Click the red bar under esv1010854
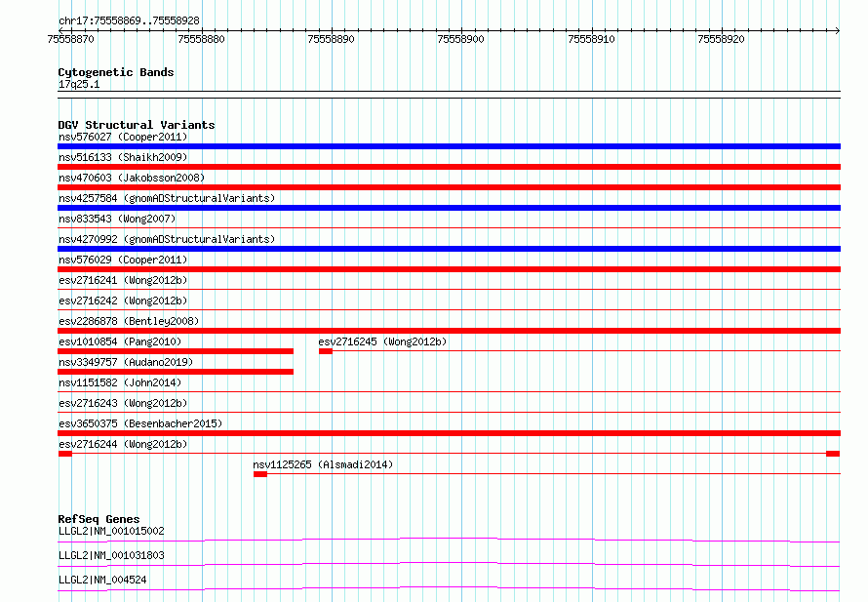This screenshot has height=602, width=868. tap(176, 351)
